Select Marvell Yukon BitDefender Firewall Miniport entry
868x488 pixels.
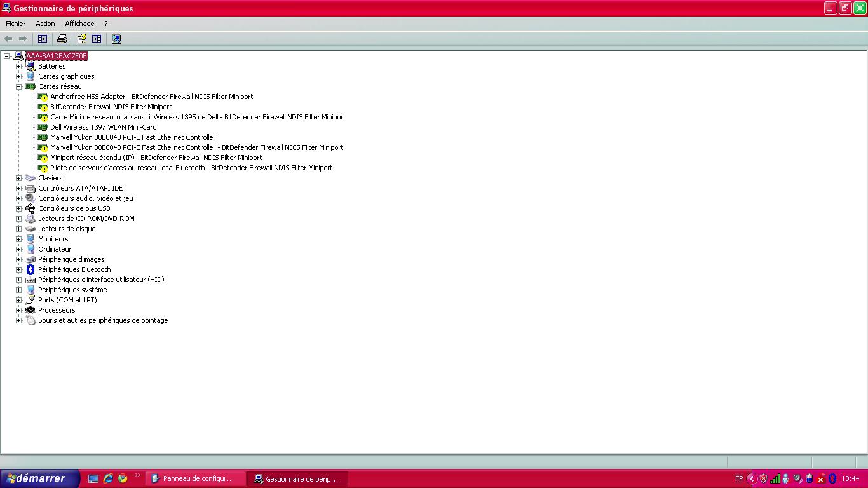coord(196,147)
